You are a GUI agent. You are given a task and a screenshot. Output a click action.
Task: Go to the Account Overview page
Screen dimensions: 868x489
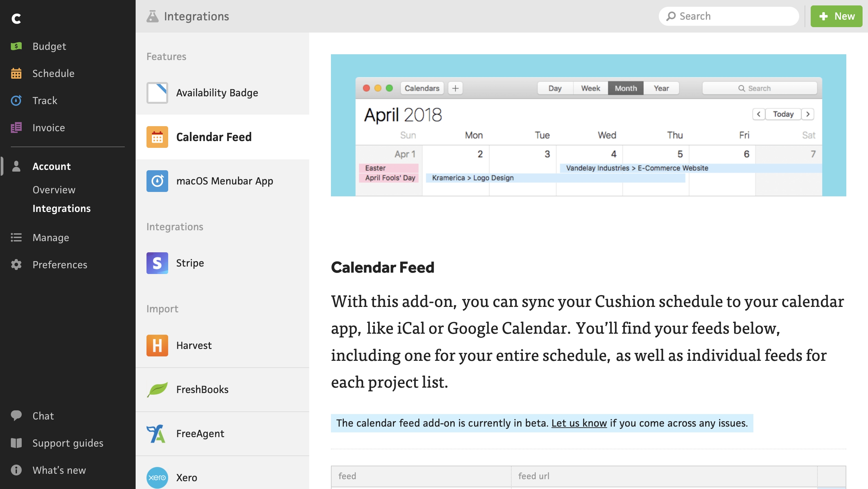(x=54, y=190)
